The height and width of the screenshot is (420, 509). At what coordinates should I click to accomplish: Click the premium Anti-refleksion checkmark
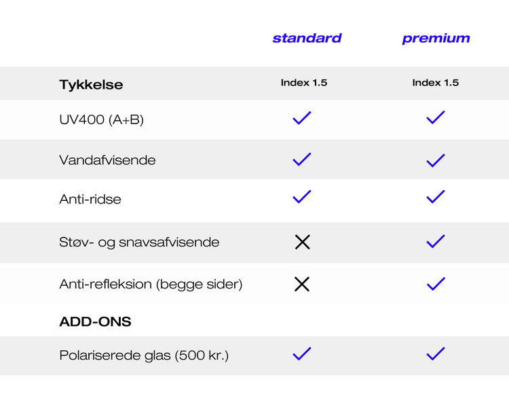click(x=436, y=284)
